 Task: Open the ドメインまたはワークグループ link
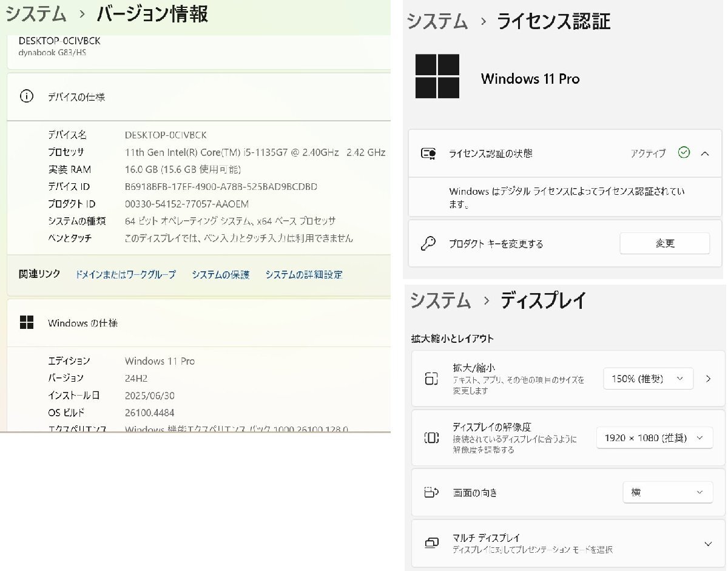point(126,274)
